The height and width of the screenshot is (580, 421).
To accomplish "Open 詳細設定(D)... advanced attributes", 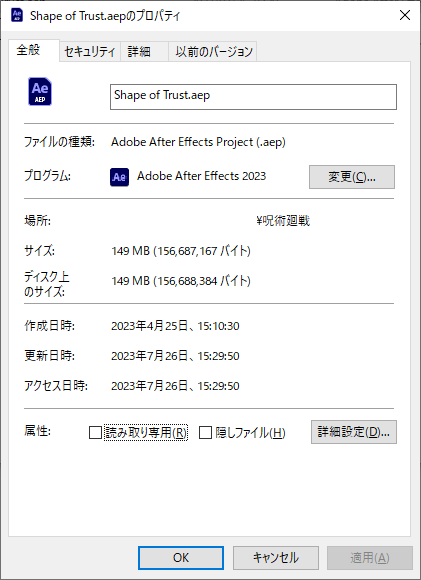I will click(354, 432).
